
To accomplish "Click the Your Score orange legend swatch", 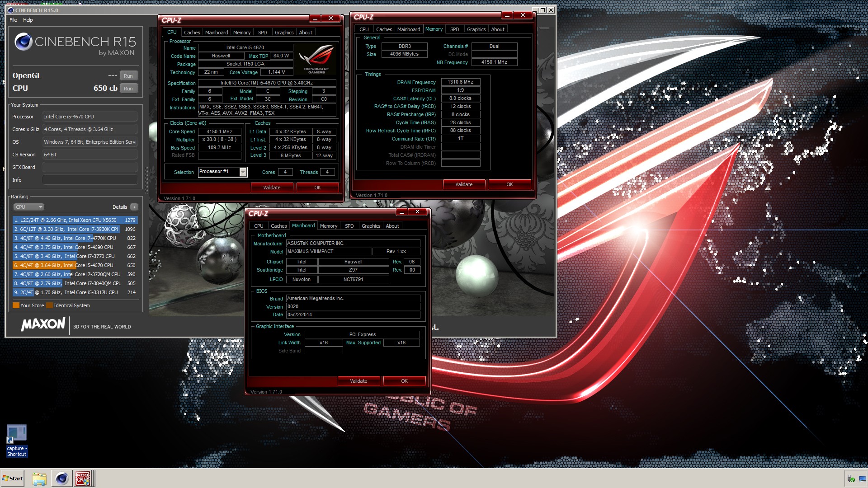I will [x=16, y=305].
